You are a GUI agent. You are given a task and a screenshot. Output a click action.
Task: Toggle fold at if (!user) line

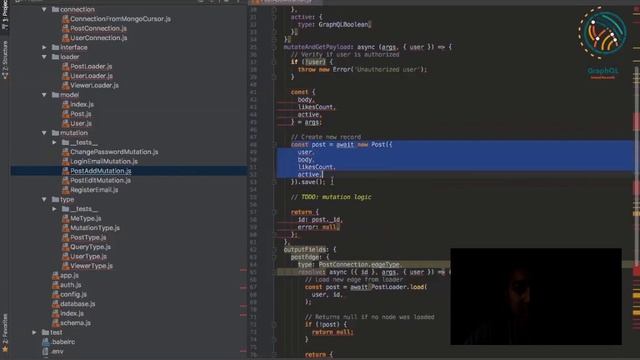click(274, 62)
